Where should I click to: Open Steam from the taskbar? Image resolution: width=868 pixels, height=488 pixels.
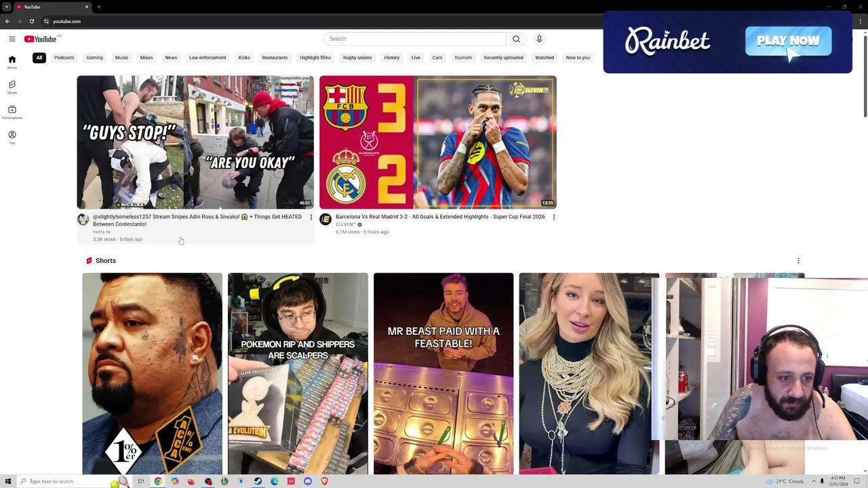pyautogui.click(x=258, y=481)
